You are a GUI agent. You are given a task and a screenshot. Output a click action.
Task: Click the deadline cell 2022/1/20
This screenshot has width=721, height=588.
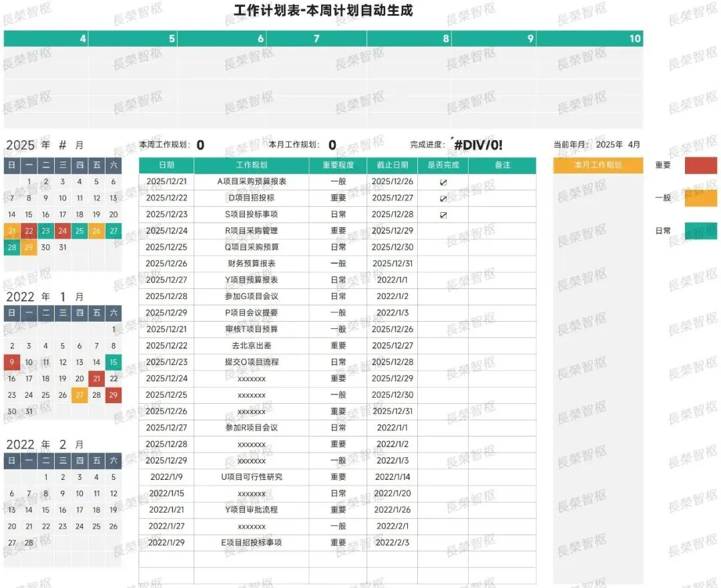tap(393, 494)
